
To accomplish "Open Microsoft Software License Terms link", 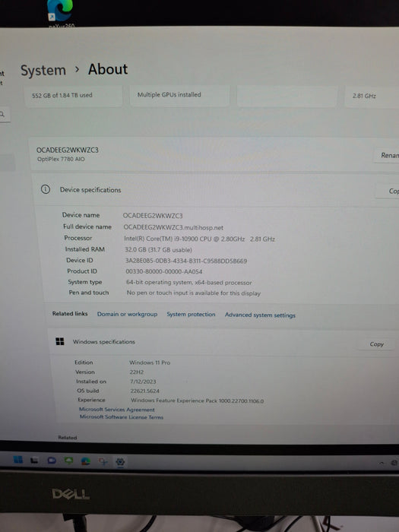I will click(x=122, y=417).
